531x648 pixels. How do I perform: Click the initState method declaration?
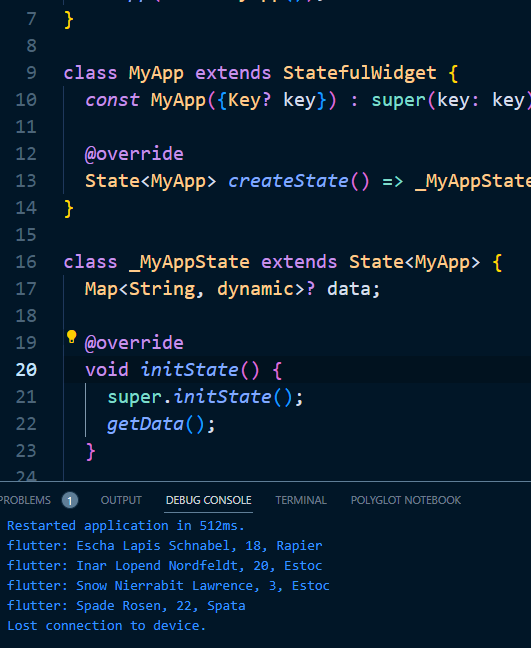(189, 369)
